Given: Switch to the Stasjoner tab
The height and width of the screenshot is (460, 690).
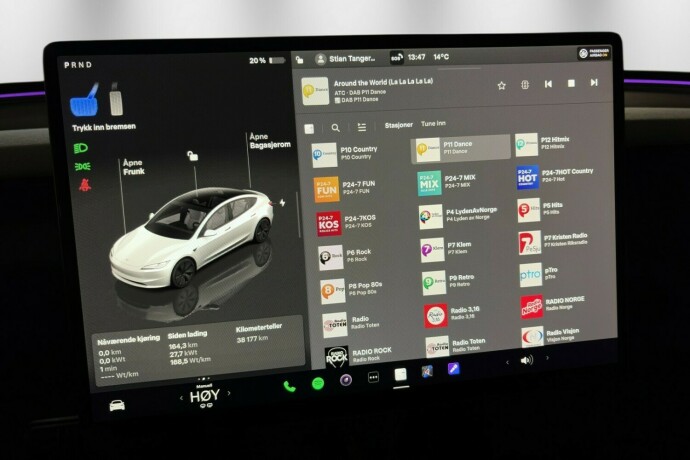Looking at the screenshot, I should (x=398, y=125).
